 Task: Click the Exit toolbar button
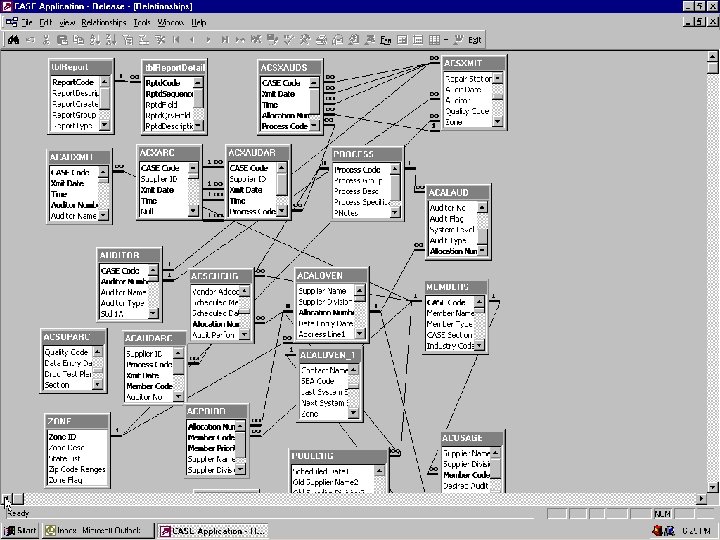(475, 40)
